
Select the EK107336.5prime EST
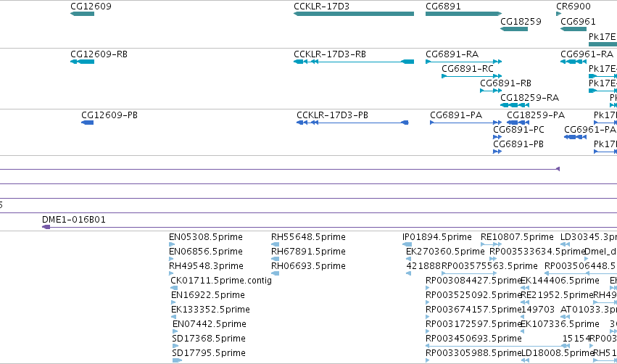(560, 324)
